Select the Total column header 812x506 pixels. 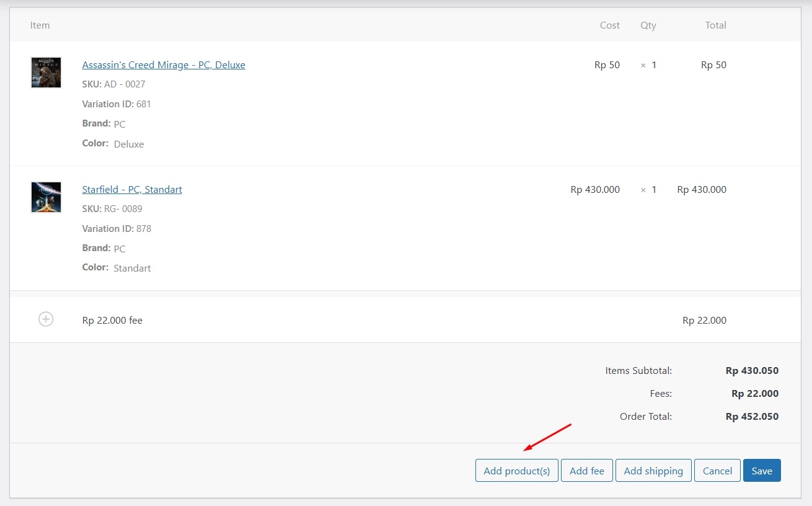coord(715,25)
